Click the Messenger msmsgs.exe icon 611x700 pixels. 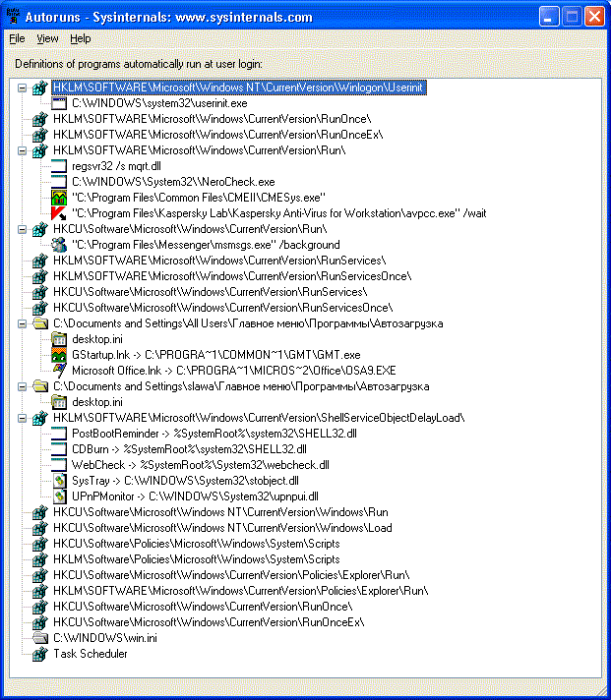click(58, 245)
